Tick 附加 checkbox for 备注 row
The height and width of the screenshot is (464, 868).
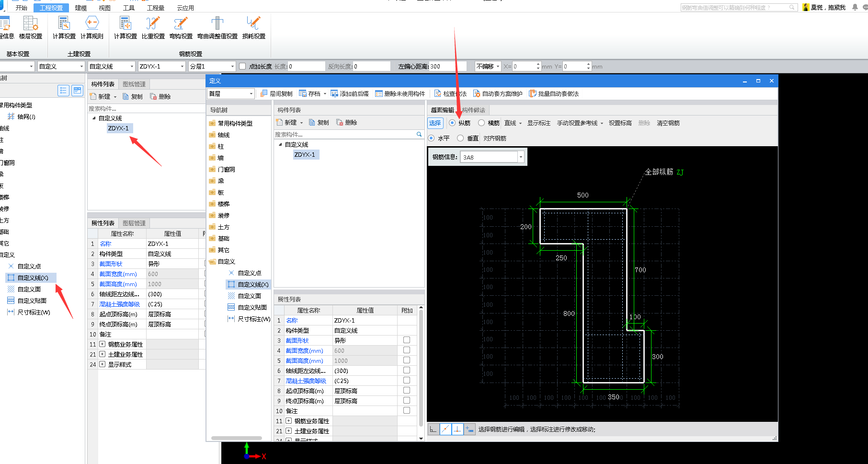tap(407, 410)
